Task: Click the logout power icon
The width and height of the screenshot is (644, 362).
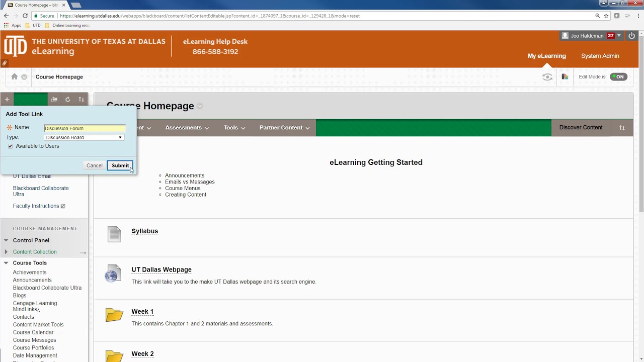Action: tap(631, 36)
